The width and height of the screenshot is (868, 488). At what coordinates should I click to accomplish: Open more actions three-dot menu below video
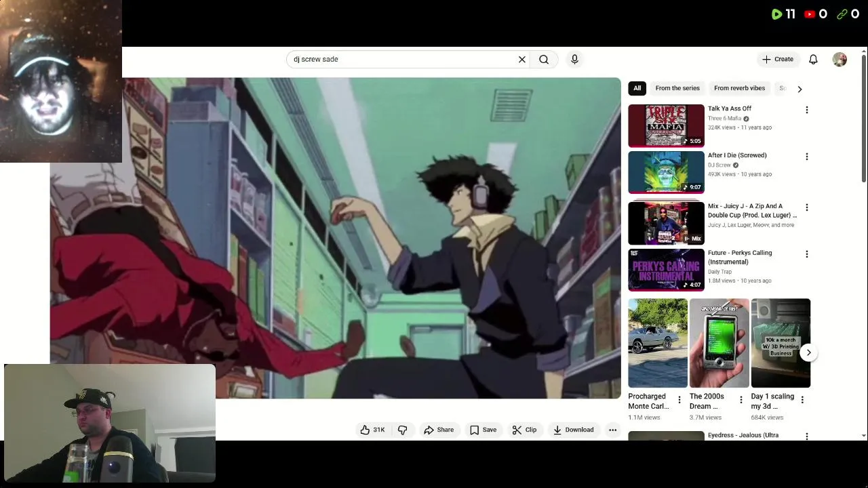point(612,430)
